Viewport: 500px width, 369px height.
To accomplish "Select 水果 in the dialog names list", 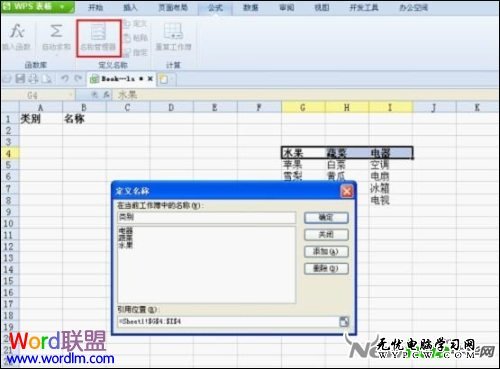I will tap(126, 245).
